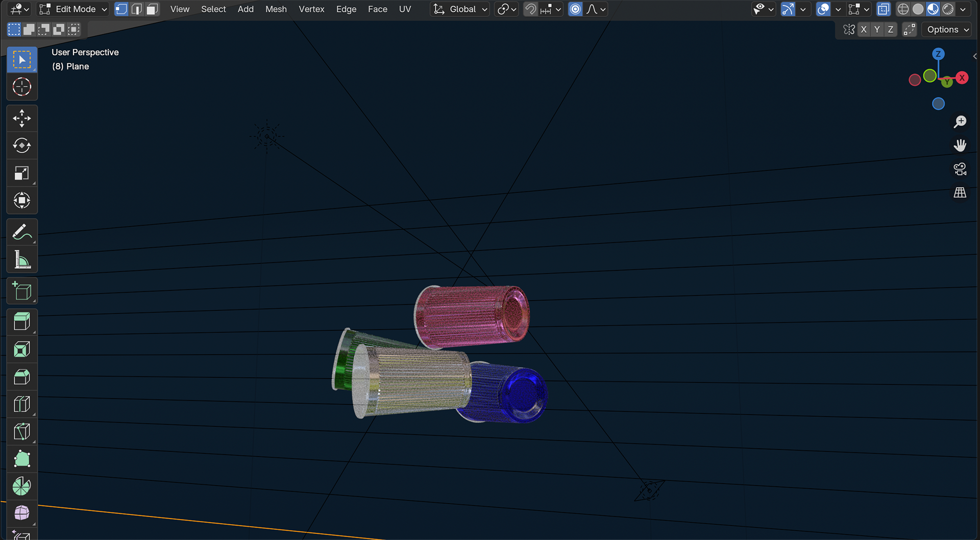This screenshot has width=980, height=540.
Task: Select the Extrude Region tool
Action: coord(22,322)
